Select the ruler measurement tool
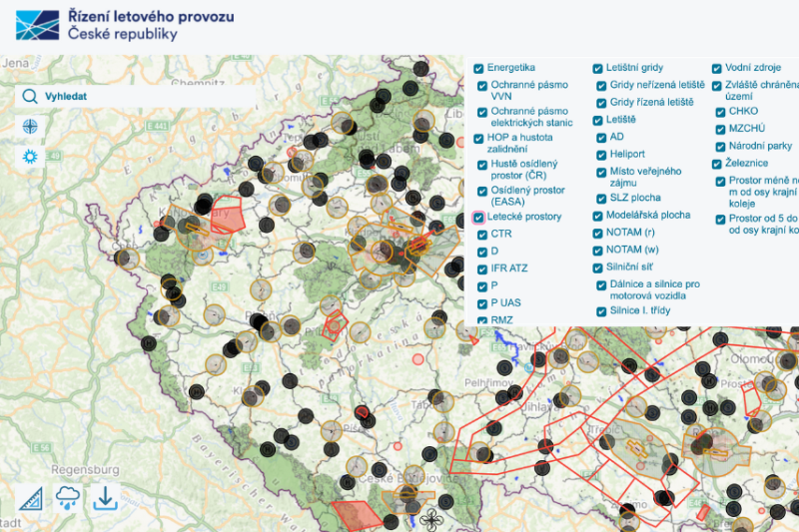This screenshot has width=799, height=532. tap(31, 498)
